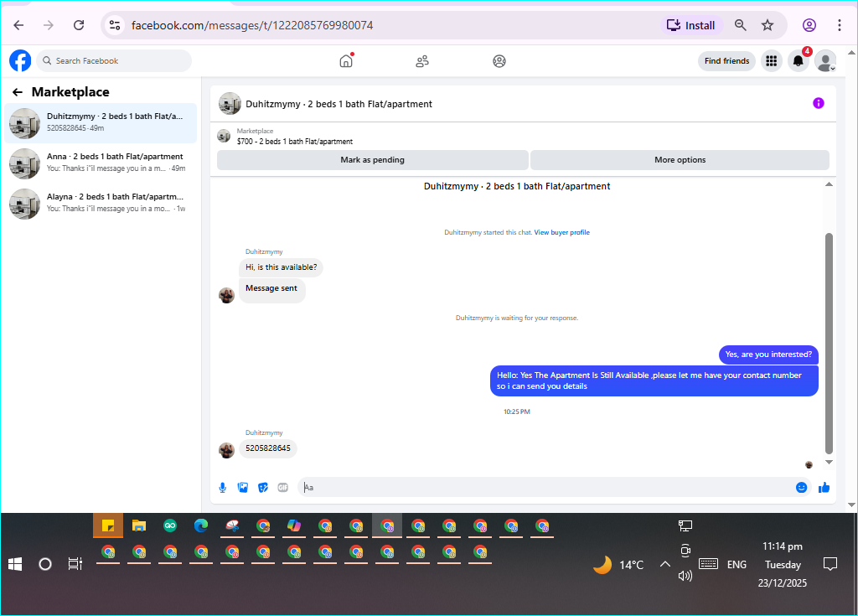Click the 'Yes, are you interested?' message
Image resolution: width=858 pixels, height=616 pixels.
click(x=769, y=355)
